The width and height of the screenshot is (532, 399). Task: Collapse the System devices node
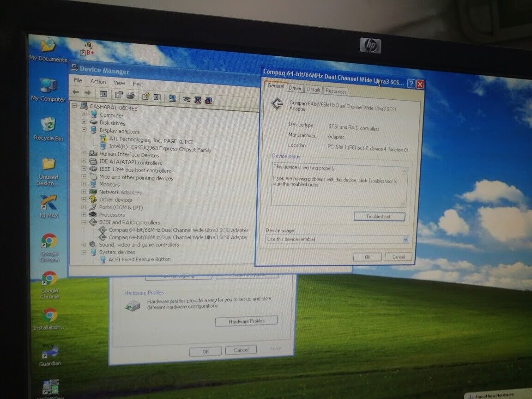[x=84, y=252]
